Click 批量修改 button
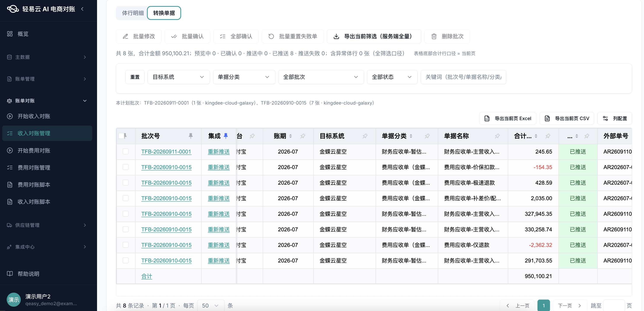 pos(139,36)
